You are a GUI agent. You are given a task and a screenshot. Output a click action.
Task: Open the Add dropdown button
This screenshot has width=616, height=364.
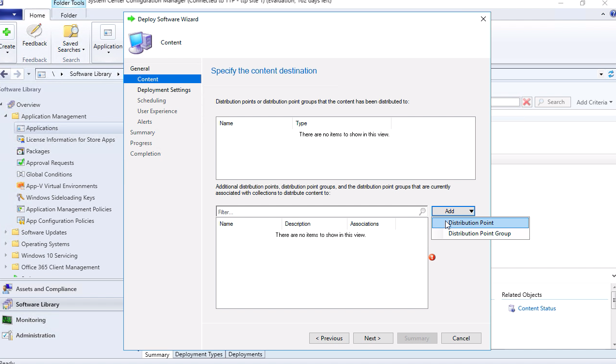click(x=453, y=211)
